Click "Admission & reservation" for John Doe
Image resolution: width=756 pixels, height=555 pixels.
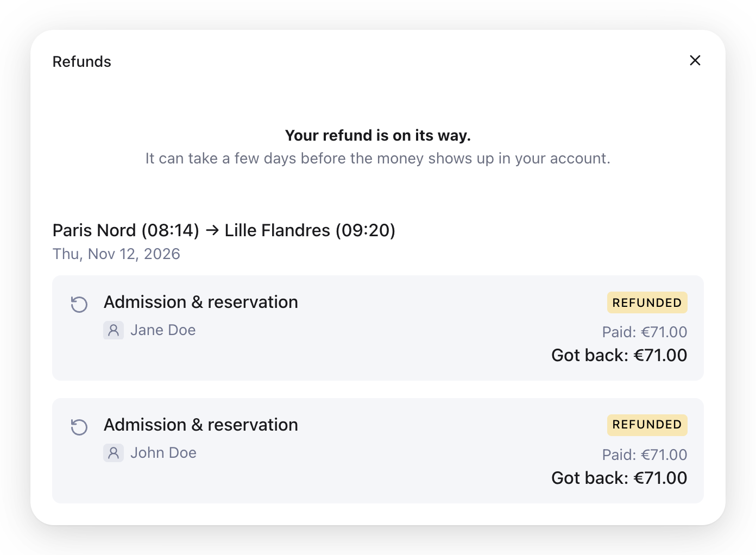pos(201,425)
